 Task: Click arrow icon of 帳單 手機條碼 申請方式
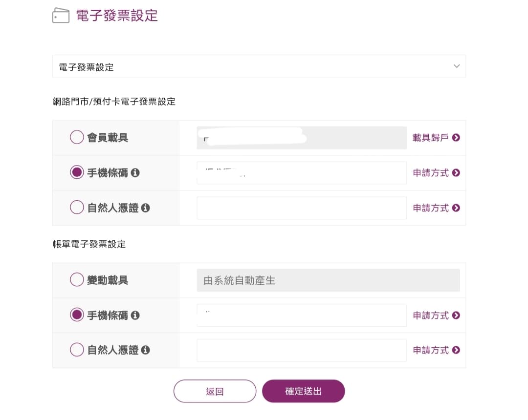pyautogui.click(x=456, y=315)
